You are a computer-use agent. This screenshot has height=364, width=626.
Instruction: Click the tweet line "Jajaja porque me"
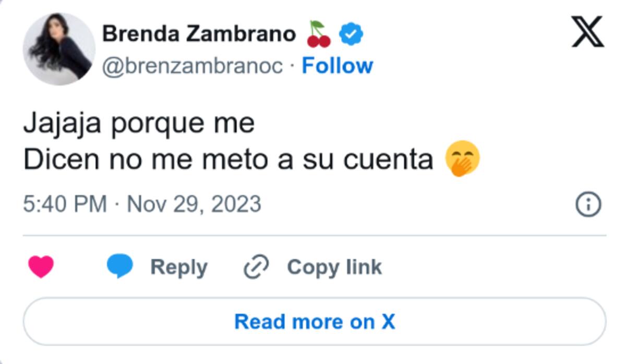tap(139, 124)
